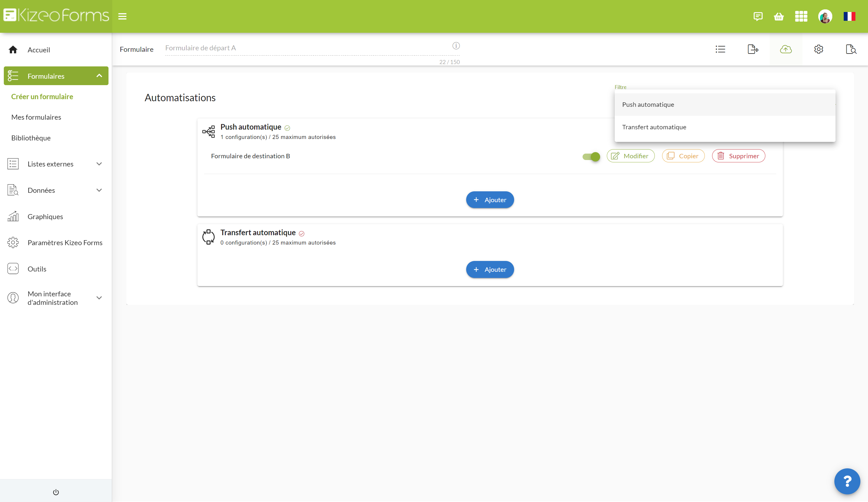Disable the Formulaire de destination B toggle

point(591,157)
